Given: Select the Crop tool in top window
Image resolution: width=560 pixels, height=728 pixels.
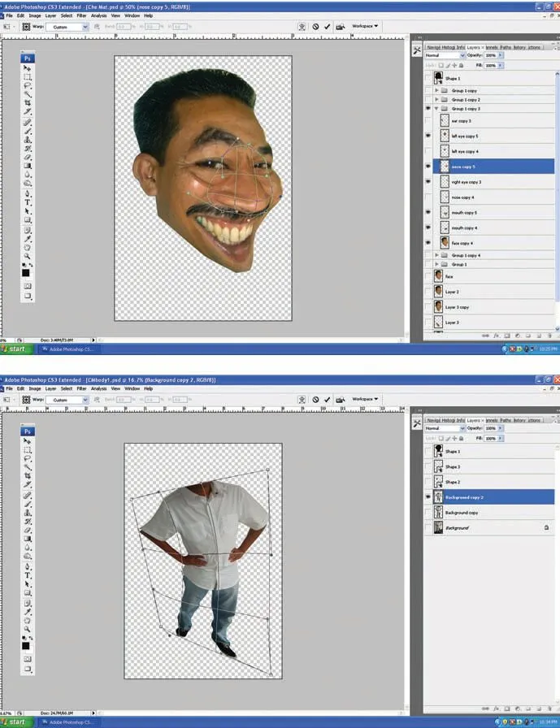Looking at the screenshot, I should tap(28, 102).
